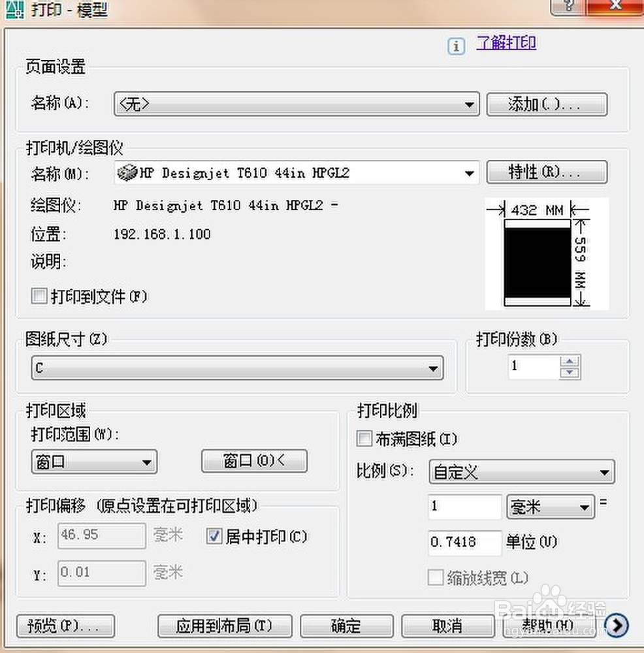The image size is (644, 653).
Task: Click the 应用到布局(T) button
Action: [x=225, y=626]
